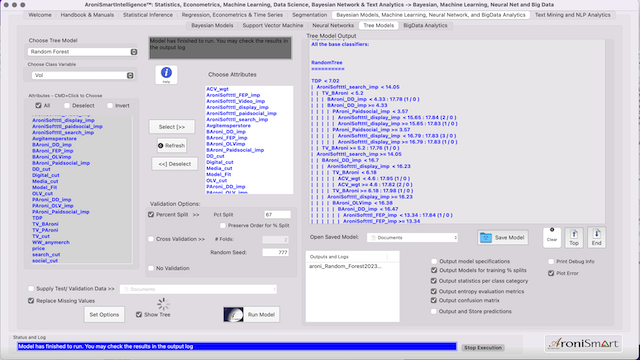This screenshot has height=360, width=640.
Task: Select price in left attributes list
Action: [38, 248]
